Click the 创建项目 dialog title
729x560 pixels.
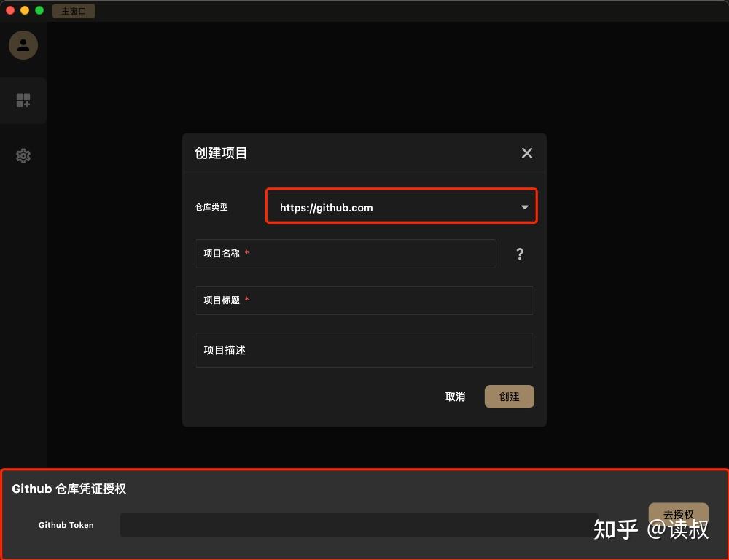point(221,153)
